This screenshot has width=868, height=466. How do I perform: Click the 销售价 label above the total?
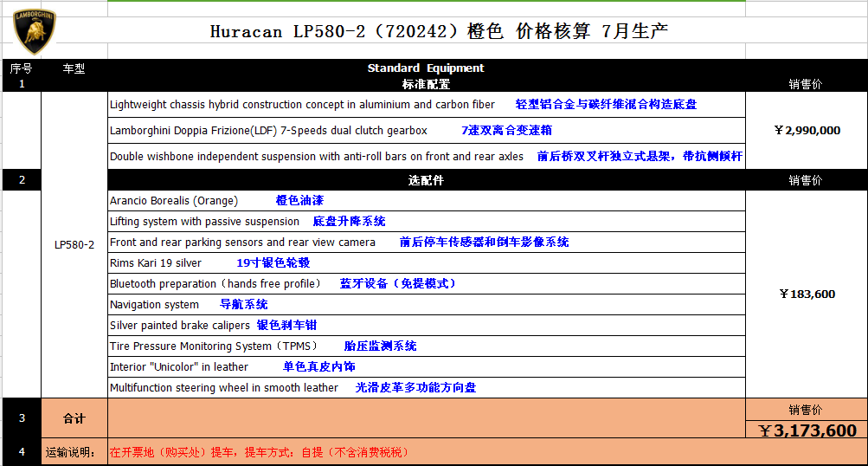[806, 410]
